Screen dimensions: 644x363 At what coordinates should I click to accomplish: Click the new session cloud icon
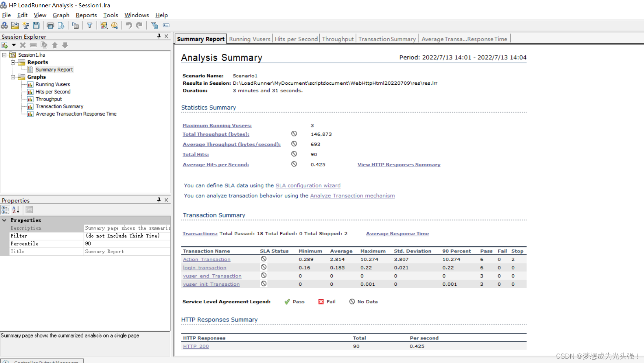(x=4, y=25)
